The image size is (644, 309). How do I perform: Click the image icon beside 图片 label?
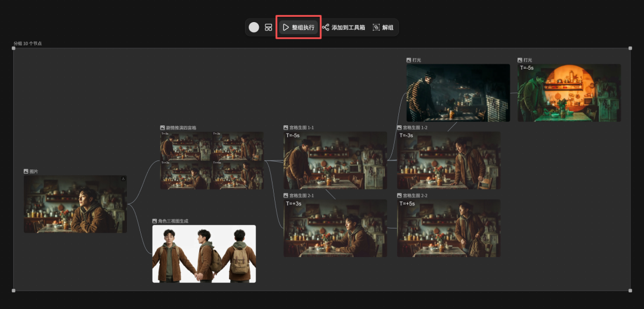pos(26,171)
